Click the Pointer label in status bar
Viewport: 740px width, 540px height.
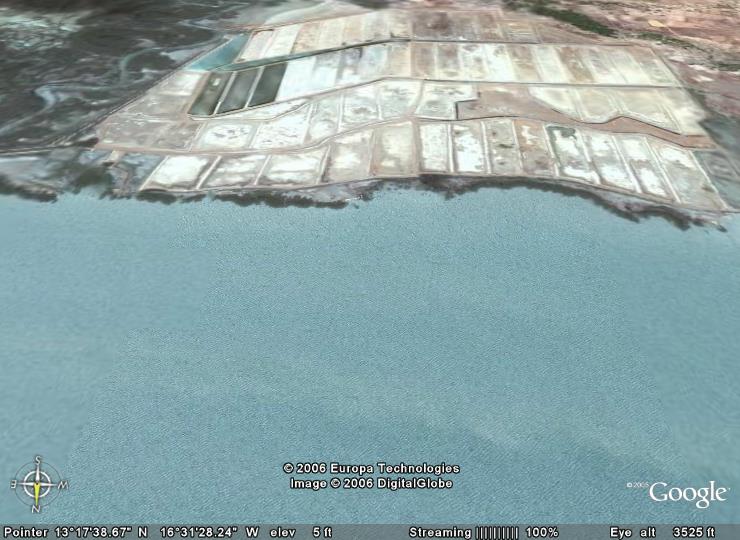(26, 532)
